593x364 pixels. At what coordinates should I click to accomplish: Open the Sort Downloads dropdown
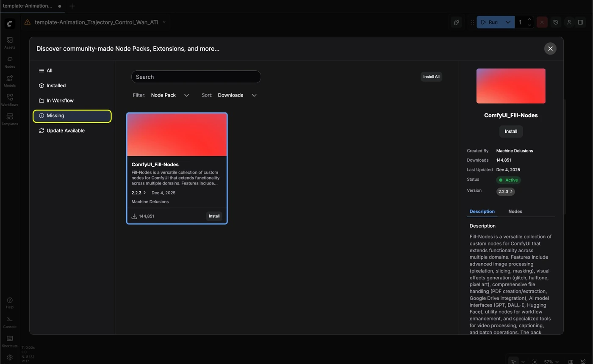pos(237,95)
